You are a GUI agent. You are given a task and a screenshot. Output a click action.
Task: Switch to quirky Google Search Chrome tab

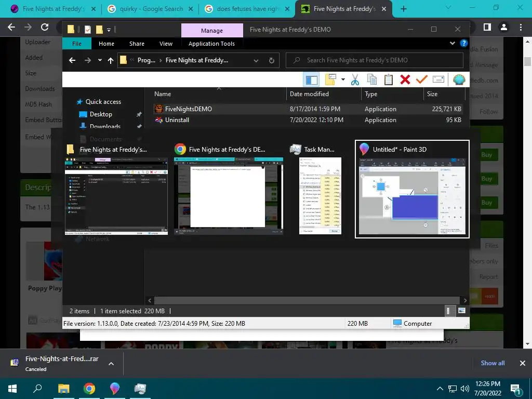[x=150, y=9]
